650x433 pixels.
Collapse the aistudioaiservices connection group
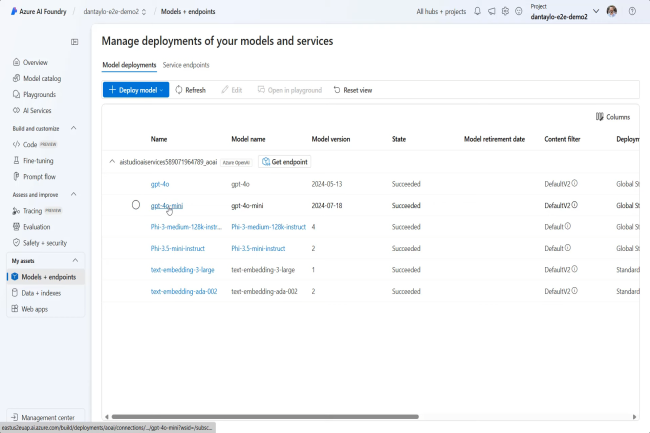click(x=111, y=161)
